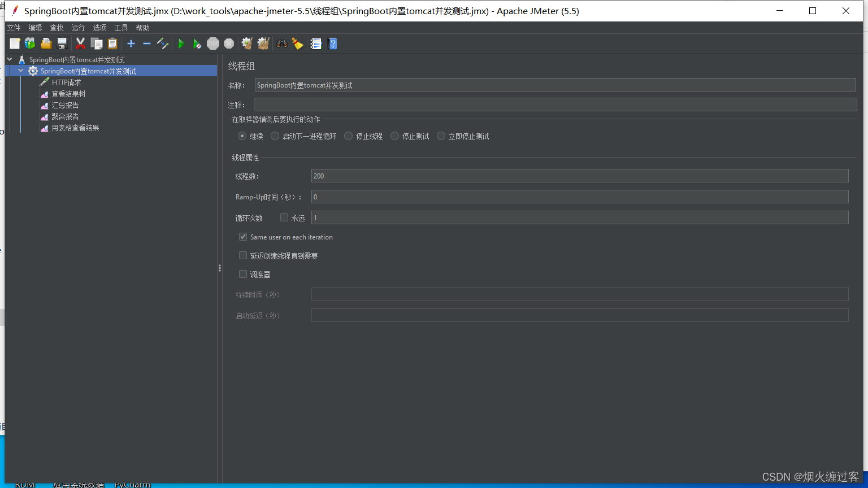Click the Cut scissors icon
Screen dimensions: 868x488
point(80,43)
